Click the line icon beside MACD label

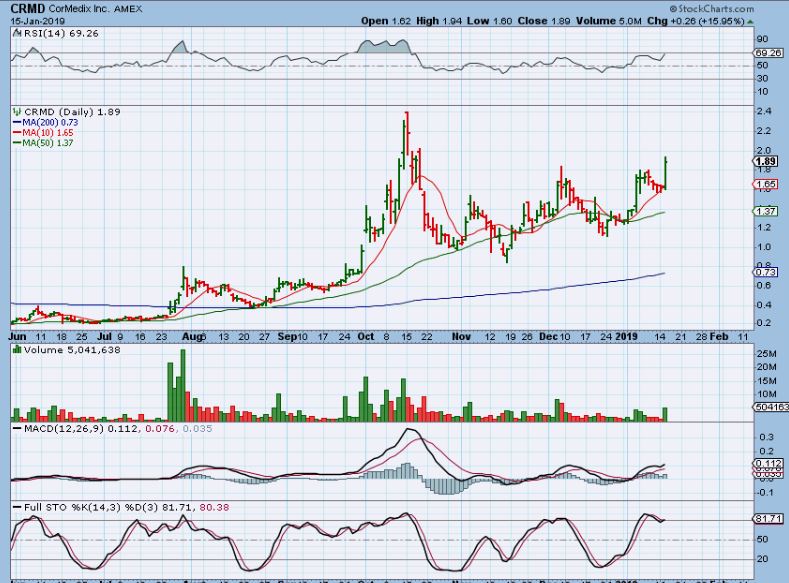pos(17,429)
